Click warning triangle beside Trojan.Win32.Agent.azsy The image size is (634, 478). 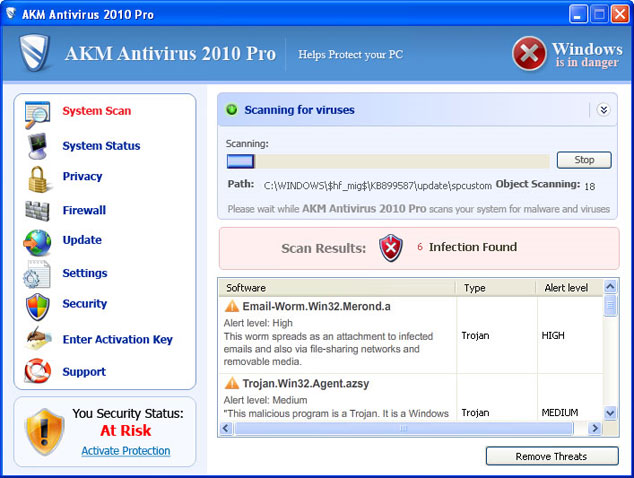[x=232, y=383]
